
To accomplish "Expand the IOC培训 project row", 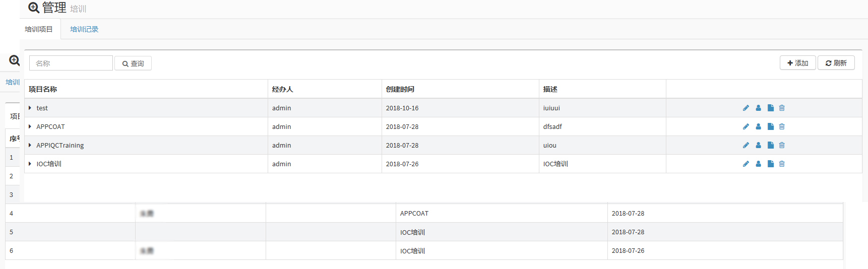I will click(x=30, y=164).
